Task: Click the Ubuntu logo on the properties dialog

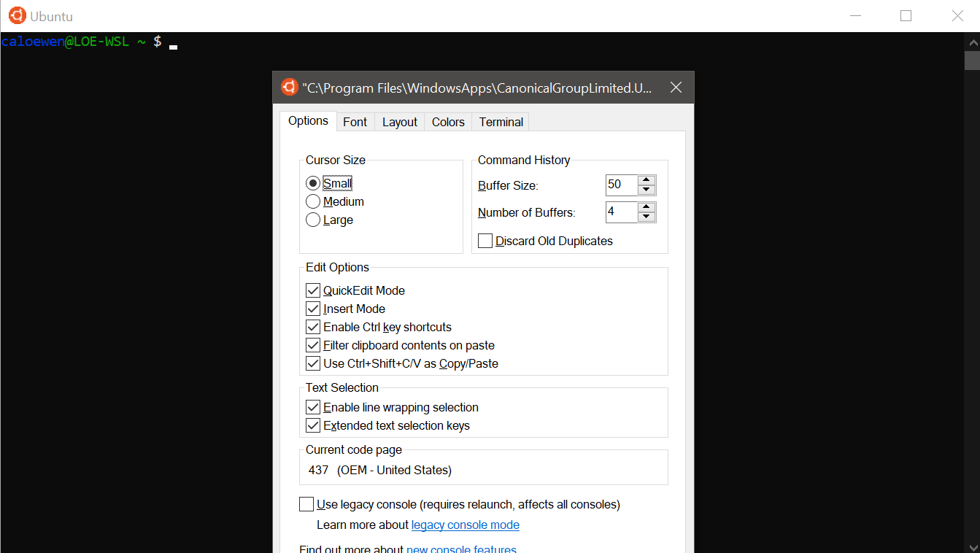Action: [x=289, y=86]
